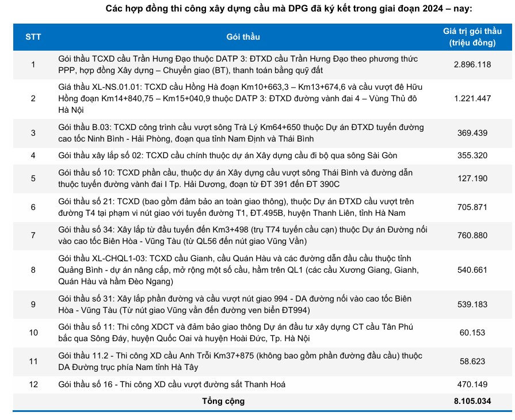Click the 705.871 value cell
The width and height of the screenshot is (515, 420).
472,207
